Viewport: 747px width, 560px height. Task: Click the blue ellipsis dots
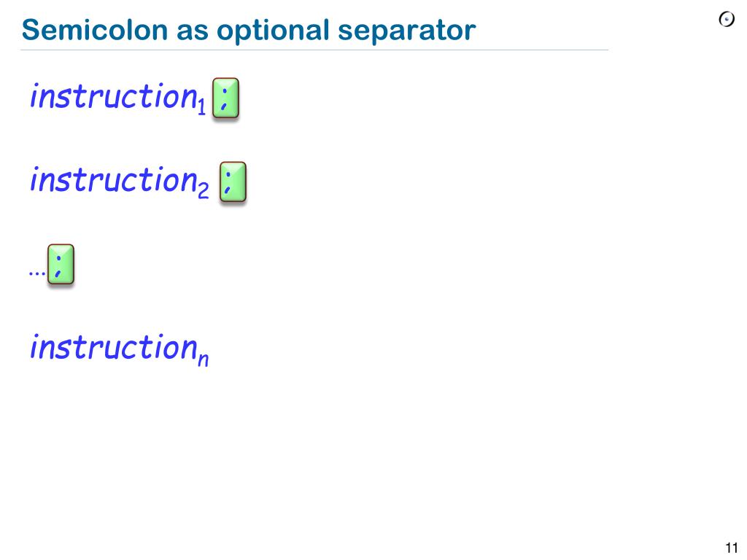[x=36, y=273]
